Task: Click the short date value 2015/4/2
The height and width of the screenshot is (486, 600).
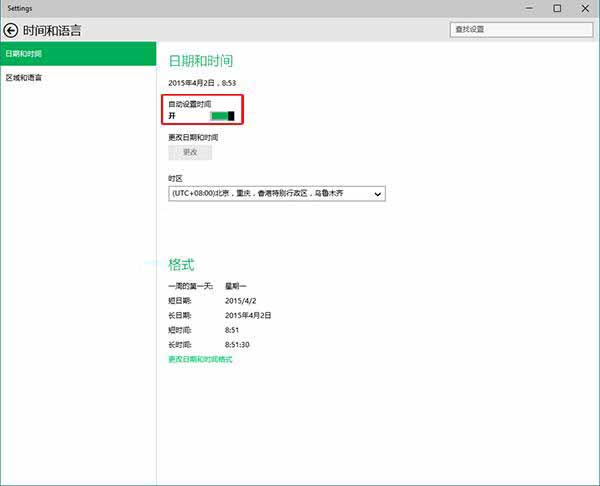Action: click(x=241, y=301)
